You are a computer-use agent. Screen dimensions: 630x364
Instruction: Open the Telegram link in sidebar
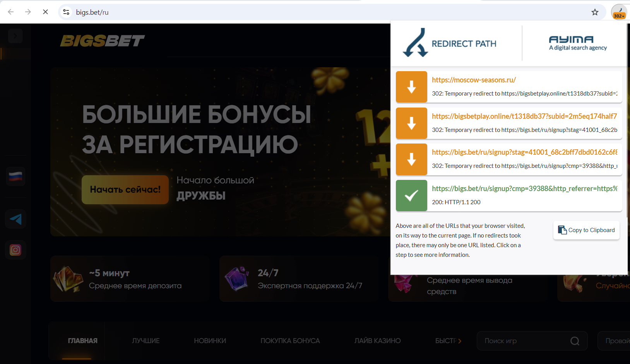point(15,219)
